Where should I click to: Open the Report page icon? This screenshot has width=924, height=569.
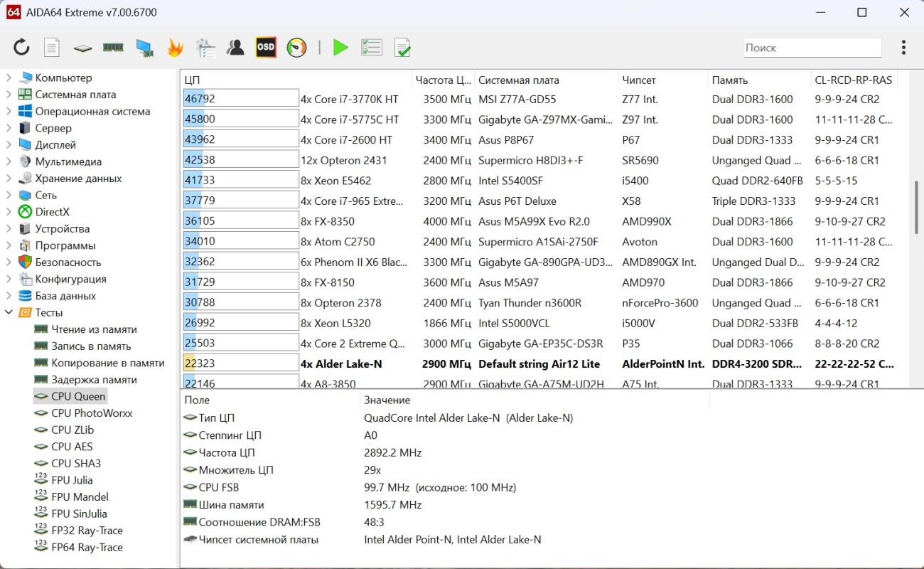click(x=52, y=48)
